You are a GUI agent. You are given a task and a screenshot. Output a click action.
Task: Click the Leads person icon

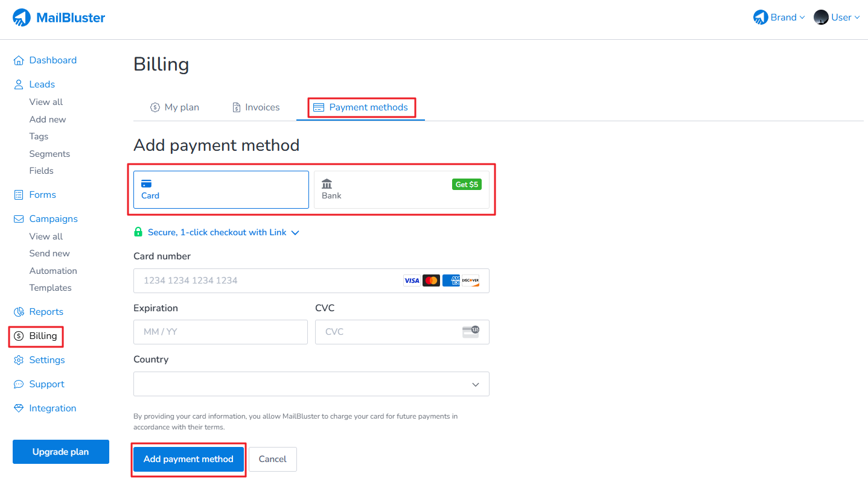tap(19, 84)
